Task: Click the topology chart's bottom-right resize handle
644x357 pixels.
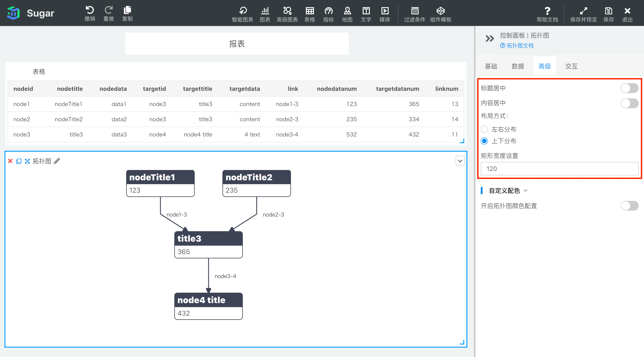Action: click(x=462, y=342)
